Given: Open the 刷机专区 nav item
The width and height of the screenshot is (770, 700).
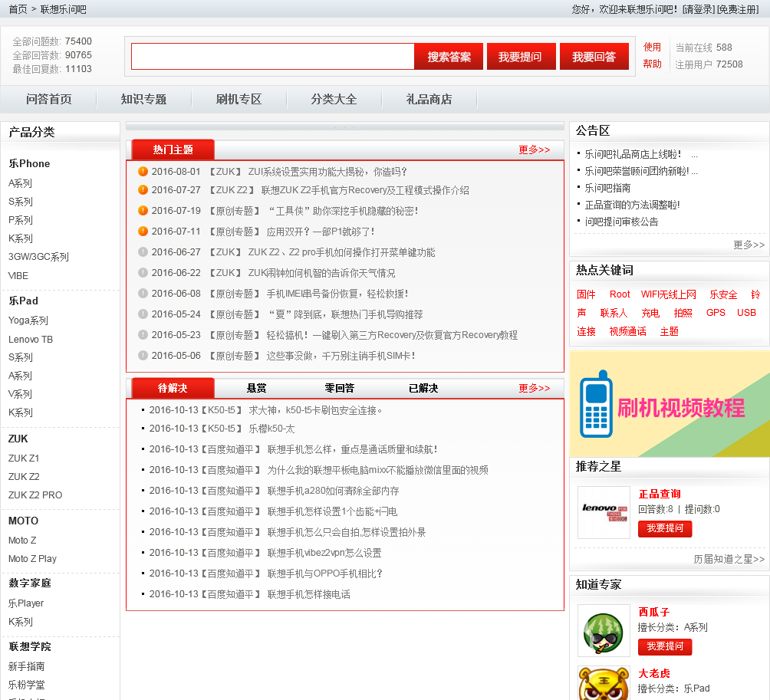Looking at the screenshot, I should click(239, 99).
